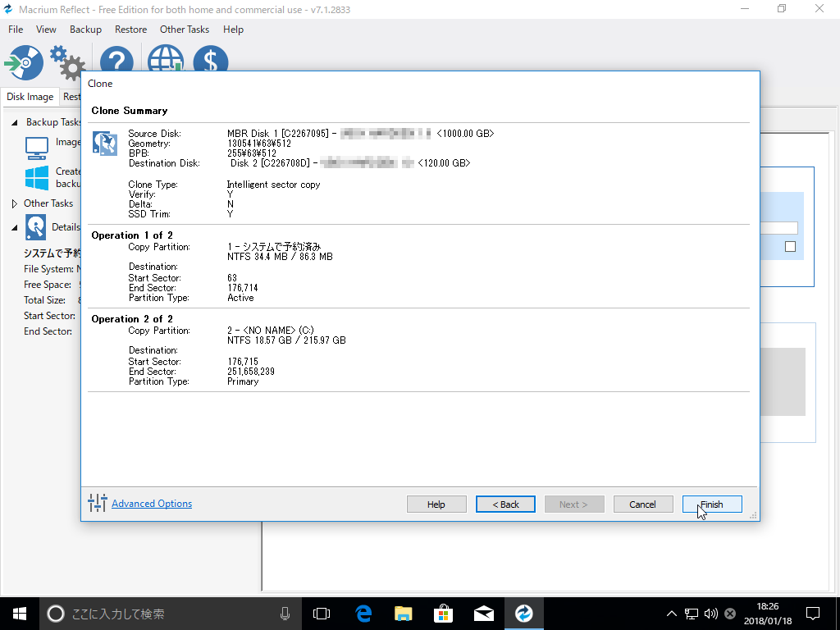The height and width of the screenshot is (630, 840).
Task: Open the Windows Start menu
Action: coord(20,614)
